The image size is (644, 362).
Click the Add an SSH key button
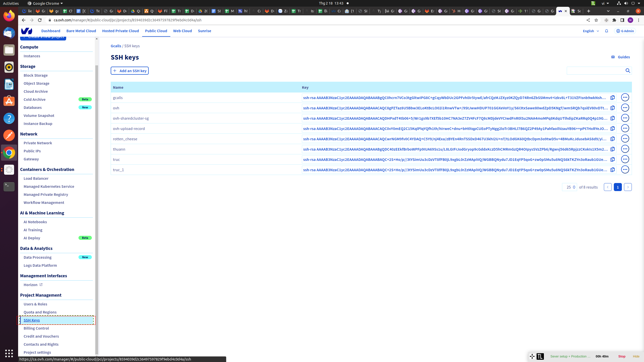pyautogui.click(x=130, y=71)
